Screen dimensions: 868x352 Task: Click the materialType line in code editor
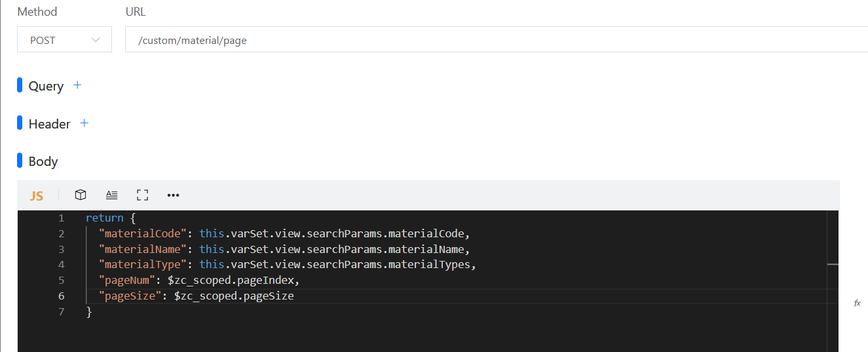(x=287, y=265)
